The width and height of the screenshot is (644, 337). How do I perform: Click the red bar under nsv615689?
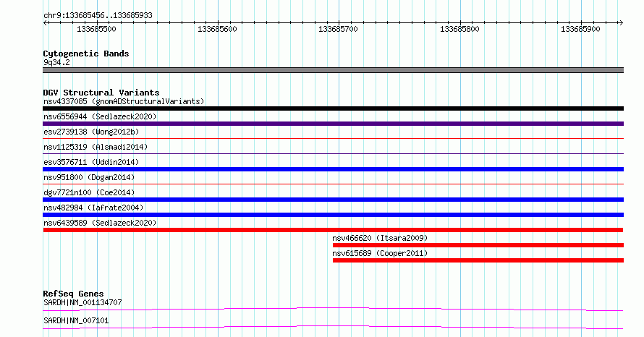point(478,260)
